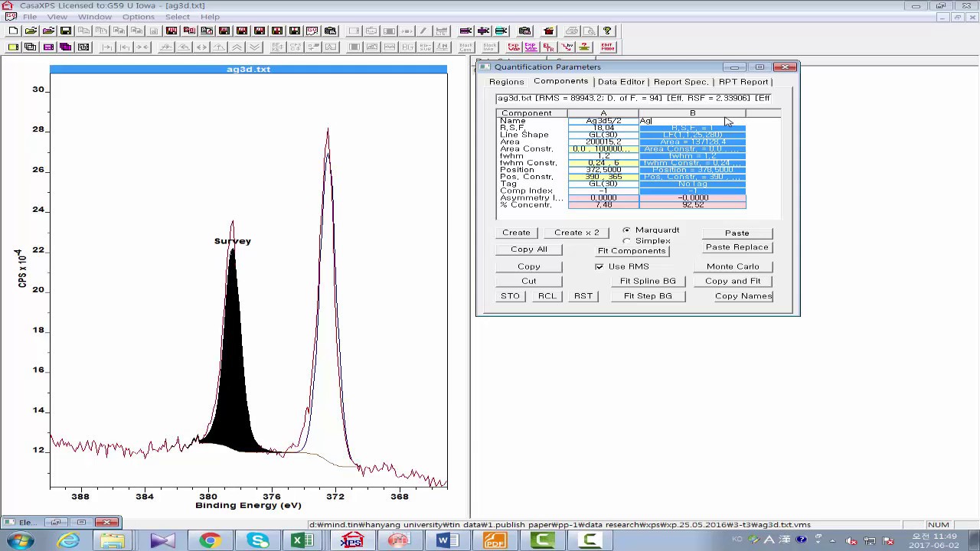Open Google Chrome from the taskbar
Viewport: 980px width, 551px height.
click(x=210, y=541)
